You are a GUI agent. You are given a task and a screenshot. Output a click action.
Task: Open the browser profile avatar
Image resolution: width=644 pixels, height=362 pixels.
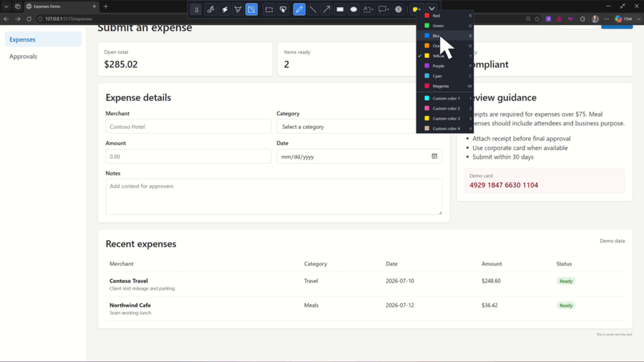click(595, 19)
